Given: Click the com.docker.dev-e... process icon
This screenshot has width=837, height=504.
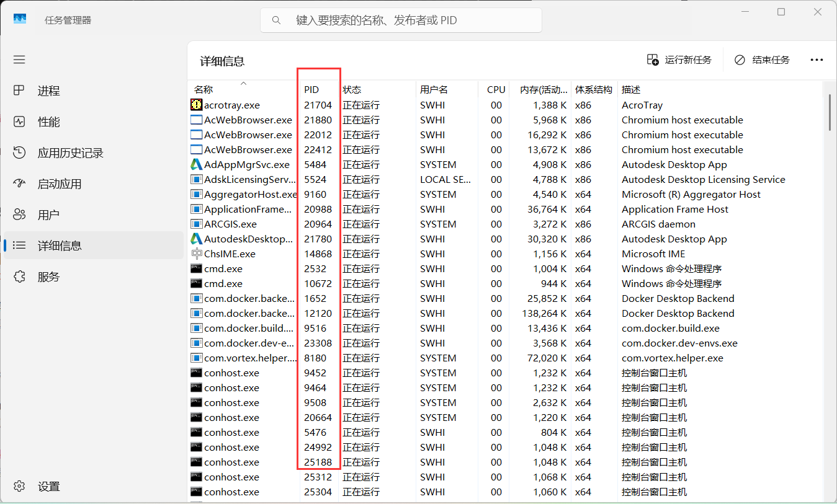Looking at the screenshot, I should (196, 343).
